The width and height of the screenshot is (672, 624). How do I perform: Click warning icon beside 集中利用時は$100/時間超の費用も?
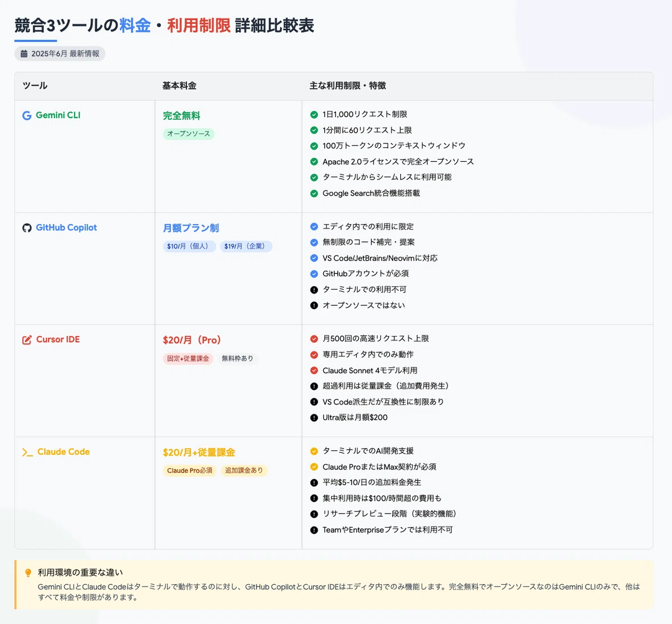coord(314,498)
